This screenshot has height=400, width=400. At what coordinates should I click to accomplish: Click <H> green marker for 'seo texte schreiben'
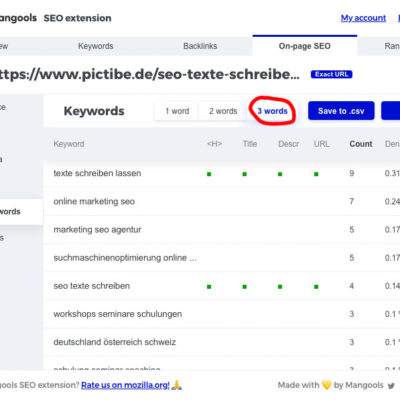[x=209, y=287]
